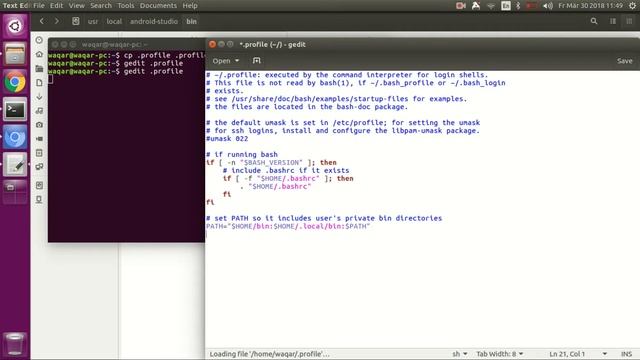Screen dimensions: 640x360
Task: Create new document in gedit toolbar
Action: coord(256,60)
